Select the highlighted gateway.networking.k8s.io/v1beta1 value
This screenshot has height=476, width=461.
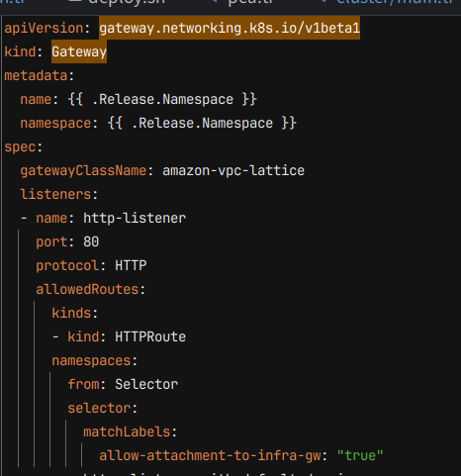point(230,28)
